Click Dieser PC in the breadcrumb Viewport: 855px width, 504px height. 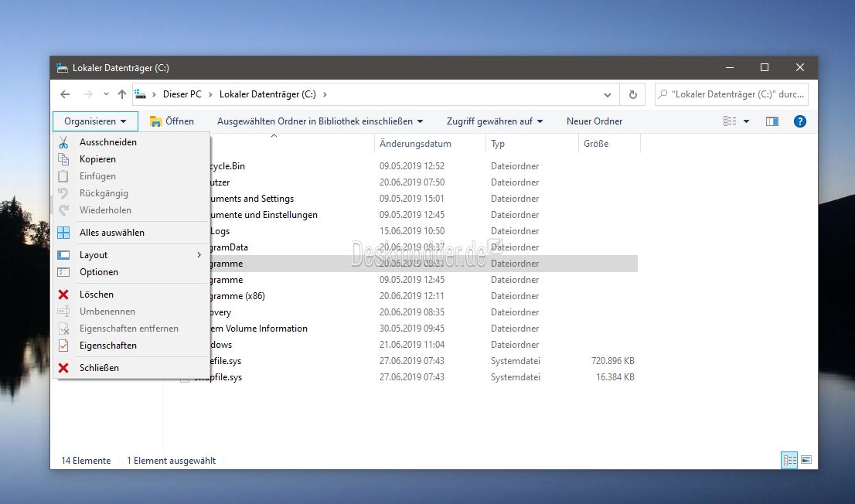[x=182, y=94]
